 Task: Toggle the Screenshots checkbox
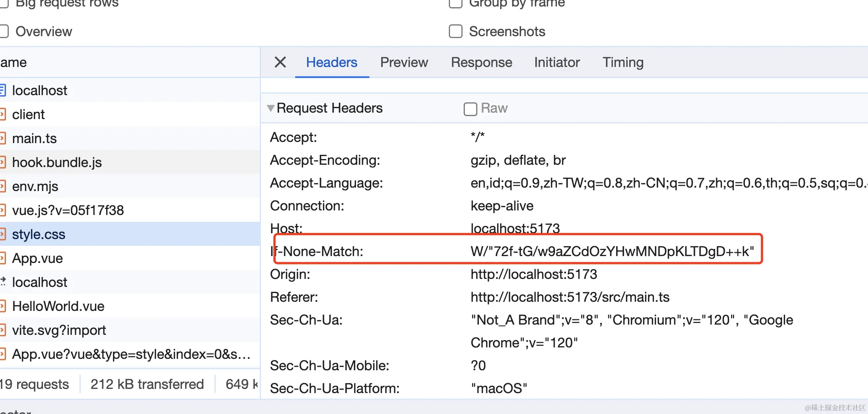455,32
